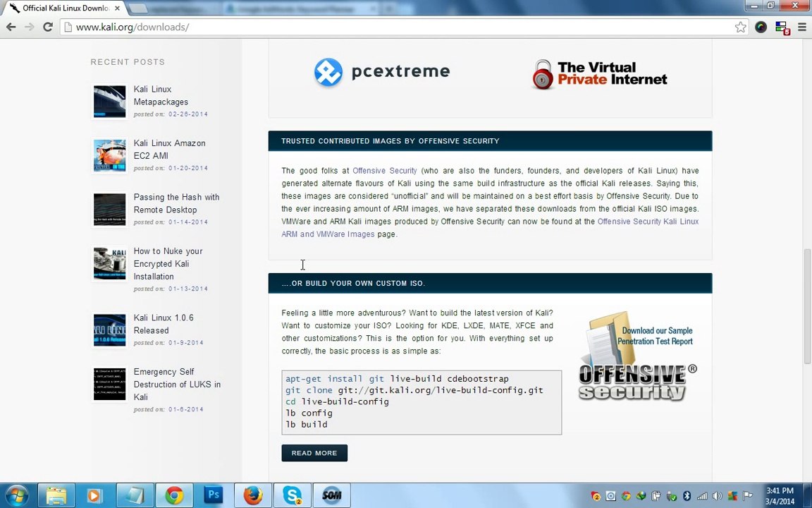The image size is (812, 508).
Task: Open the Kali Linux Metapackages post
Action: click(161, 95)
